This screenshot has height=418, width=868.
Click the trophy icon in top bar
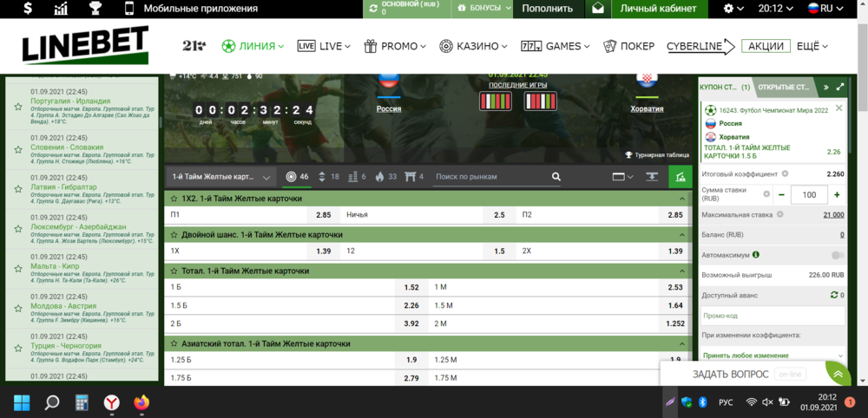[x=95, y=9]
